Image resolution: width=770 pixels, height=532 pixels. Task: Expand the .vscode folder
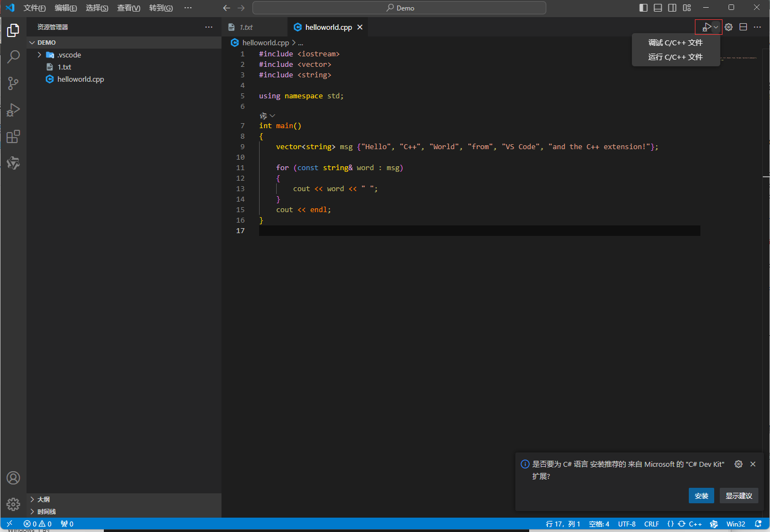[x=124, y=55]
